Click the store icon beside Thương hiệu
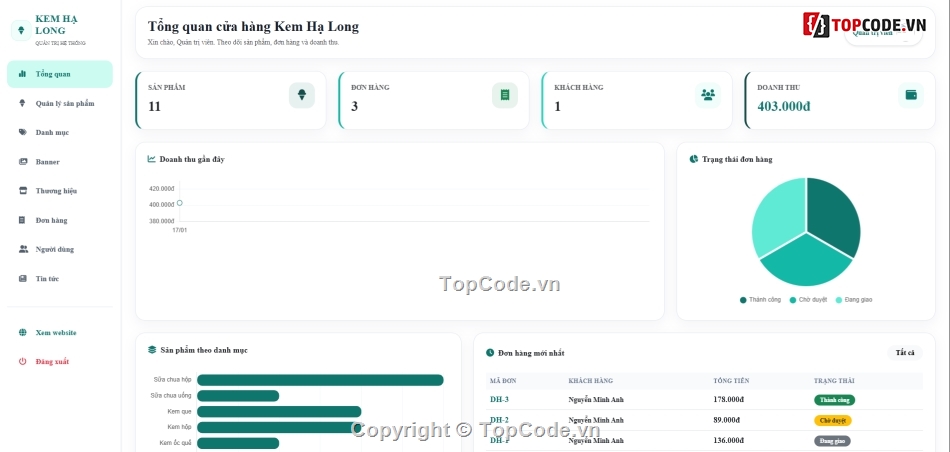This screenshot has height=452, width=950. 23,190
